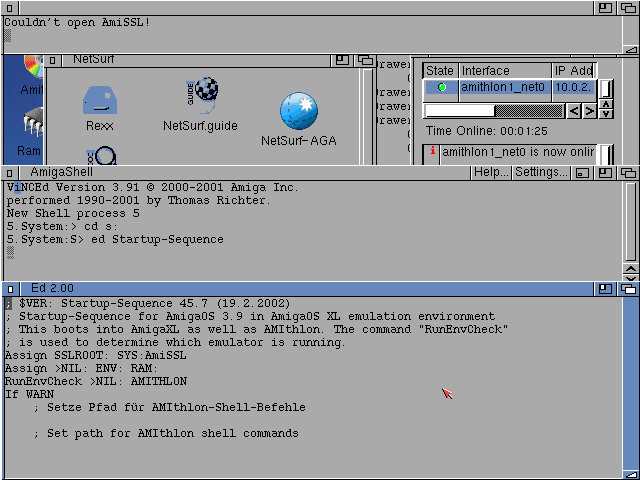The height and width of the screenshot is (480, 640).
Task: Select the AmigaOS CD icon on desktop
Action: point(33,67)
